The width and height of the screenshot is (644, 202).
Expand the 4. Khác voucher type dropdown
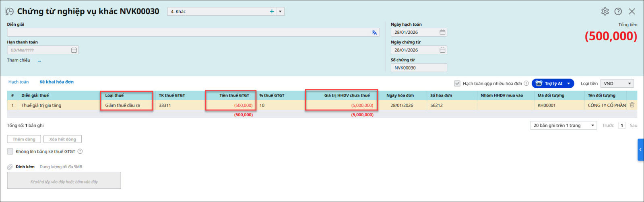[280, 12]
